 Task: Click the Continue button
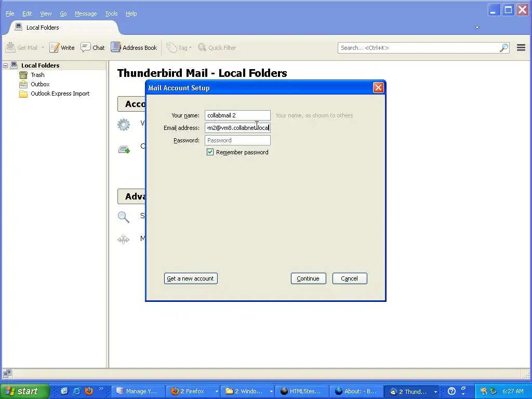(x=309, y=278)
